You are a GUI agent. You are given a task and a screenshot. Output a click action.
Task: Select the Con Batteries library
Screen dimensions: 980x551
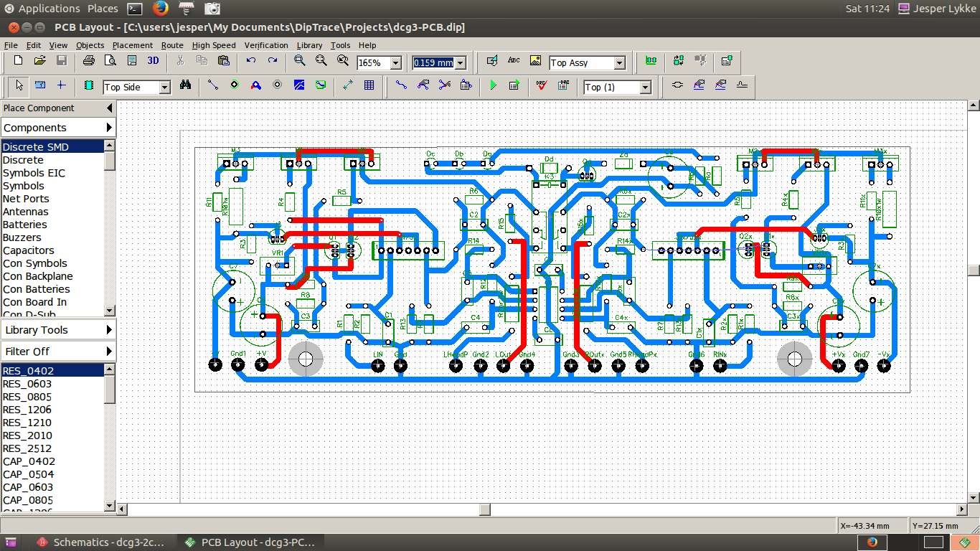pyautogui.click(x=52, y=289)
